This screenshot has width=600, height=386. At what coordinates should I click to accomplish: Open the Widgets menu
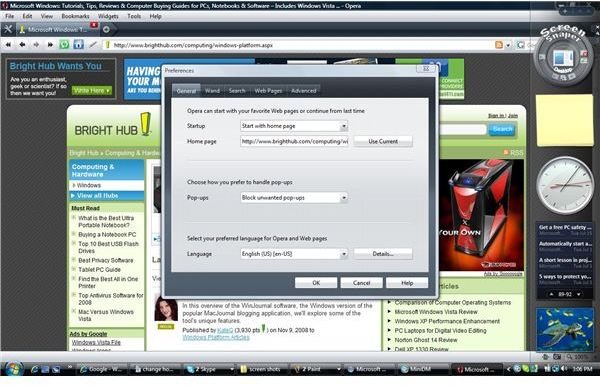[x=108, y=16]
